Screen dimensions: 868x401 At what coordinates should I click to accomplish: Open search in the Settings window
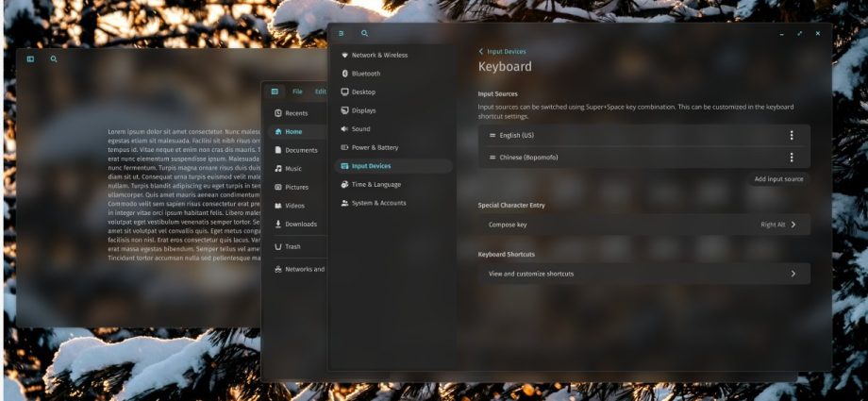pos(364,33)
